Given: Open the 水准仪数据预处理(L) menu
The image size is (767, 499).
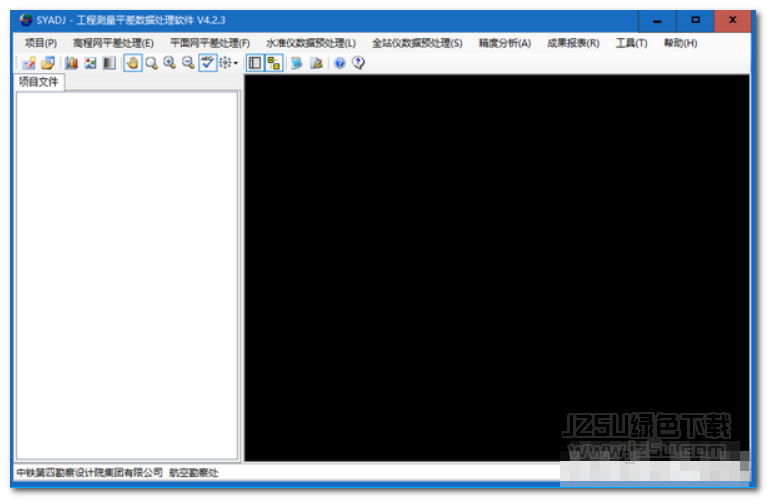Looking at the screenshot, I should click(311, 44).
